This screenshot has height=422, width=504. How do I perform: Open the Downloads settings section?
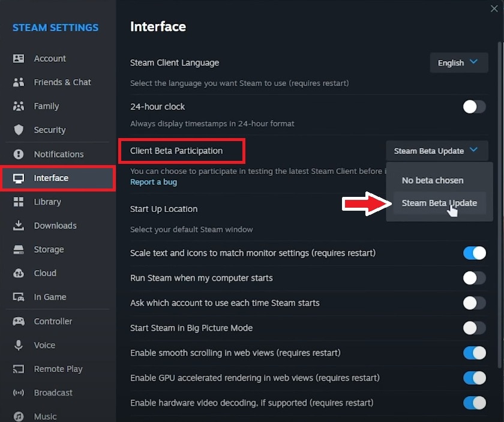(x=56, y=226)
